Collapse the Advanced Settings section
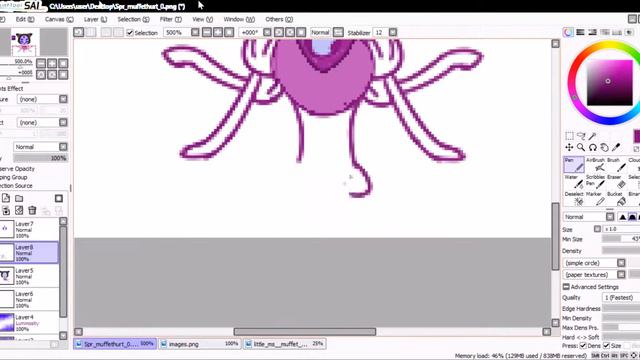Image resolution: width=640 pixels, height=360 pixels. [x=566, y=287]
